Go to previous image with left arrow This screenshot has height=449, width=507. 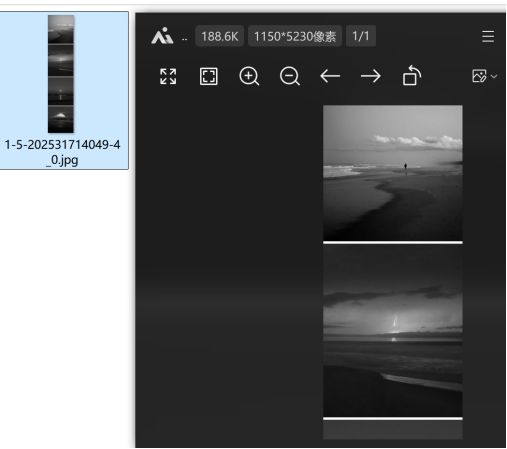[x=330, y=76]
